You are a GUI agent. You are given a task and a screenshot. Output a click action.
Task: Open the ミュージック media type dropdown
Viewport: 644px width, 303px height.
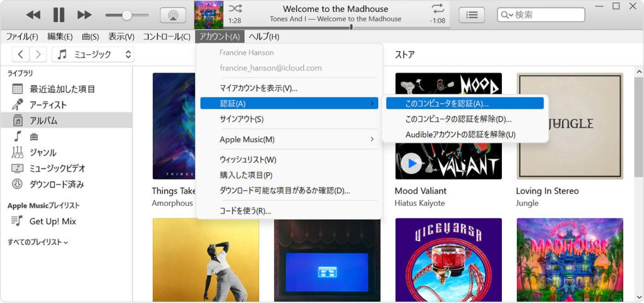click(93, 54)
